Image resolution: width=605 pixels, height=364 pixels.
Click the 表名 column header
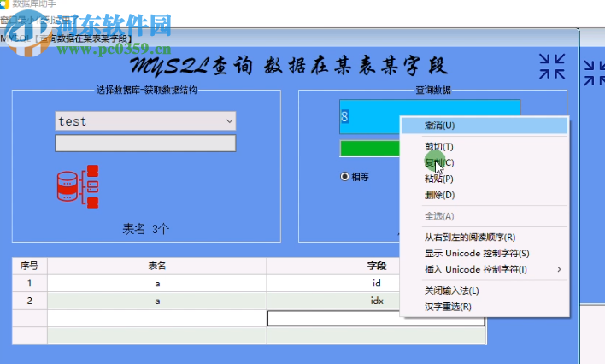coord(157,266)
